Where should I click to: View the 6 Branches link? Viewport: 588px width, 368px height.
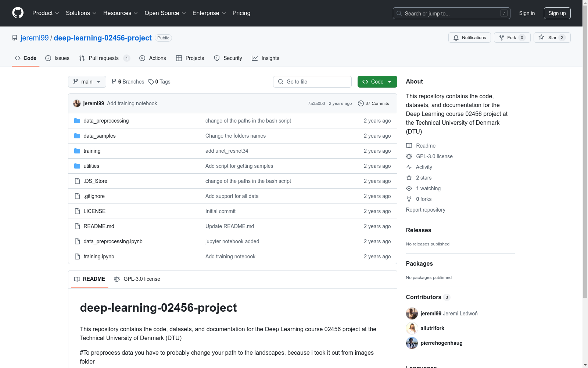128,82
